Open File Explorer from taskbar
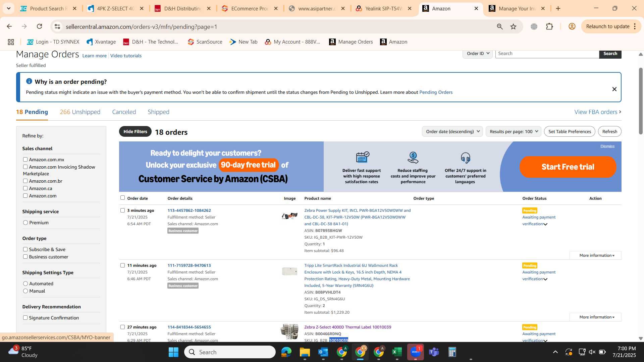Image resolution: width=644 pixels, height=362 pixels. pos(305,352)
